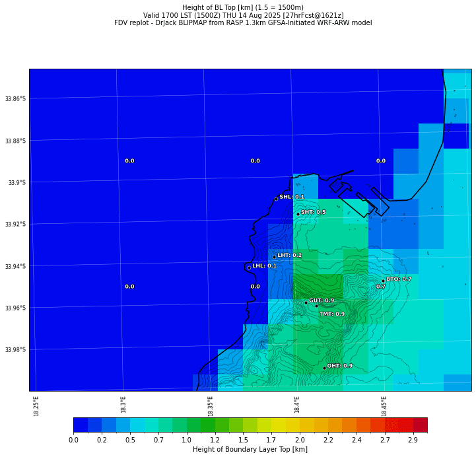Screen dimensions: 476x457
Task: Click the darkest blue first colorbar swatch
Action: tap(81, 425)
